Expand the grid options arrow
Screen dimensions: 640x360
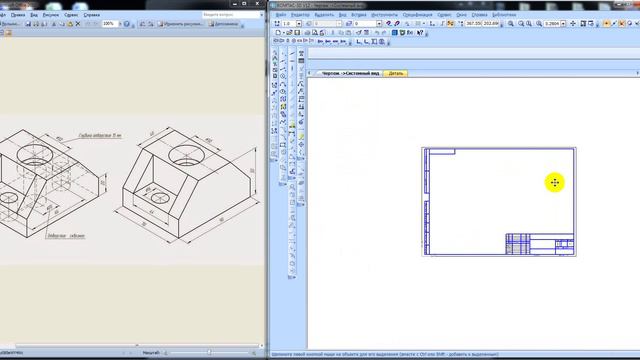pos(424,24)
